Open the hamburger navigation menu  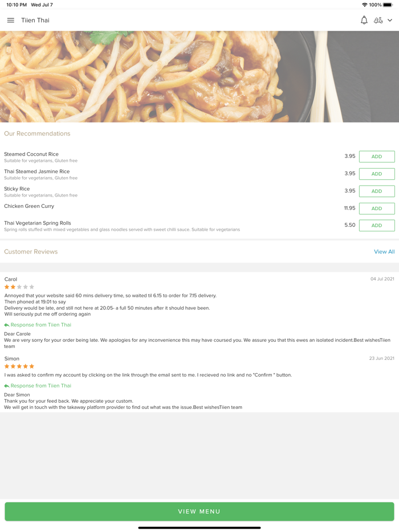[10, 21]
